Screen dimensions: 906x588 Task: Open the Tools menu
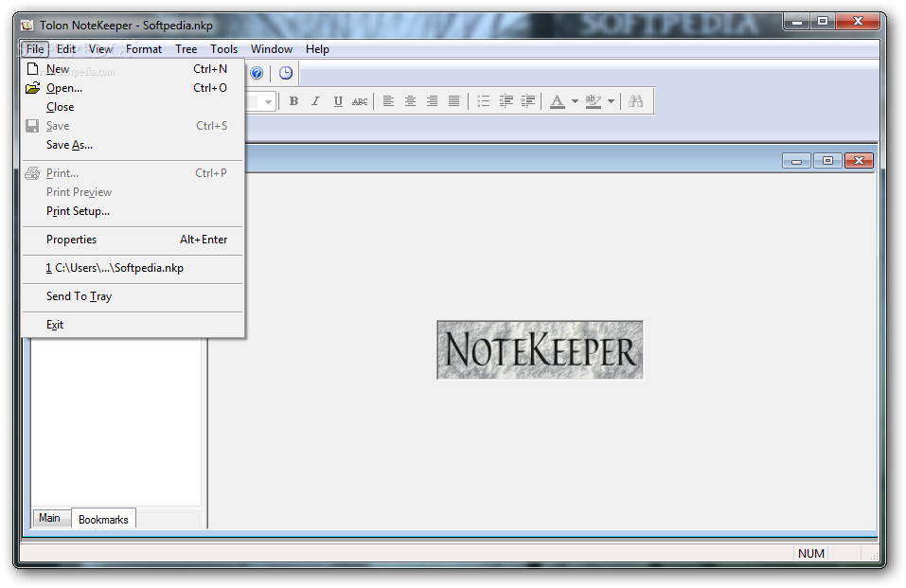tap(223, 49)
